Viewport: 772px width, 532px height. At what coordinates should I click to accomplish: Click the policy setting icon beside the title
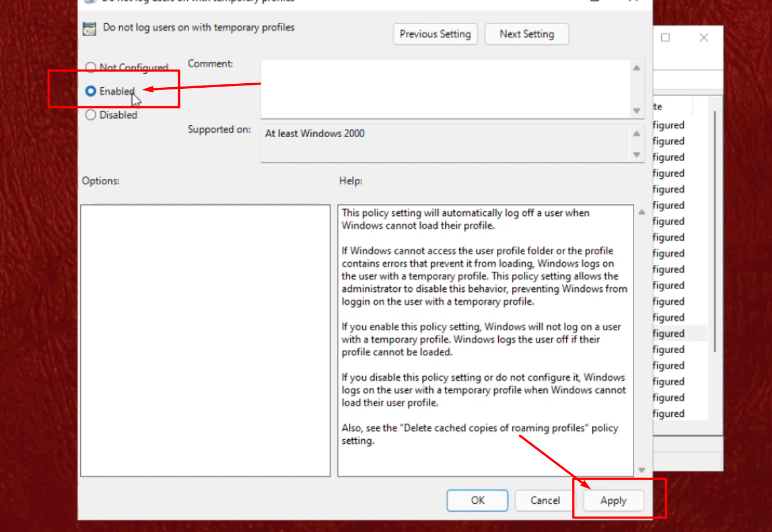89,29
